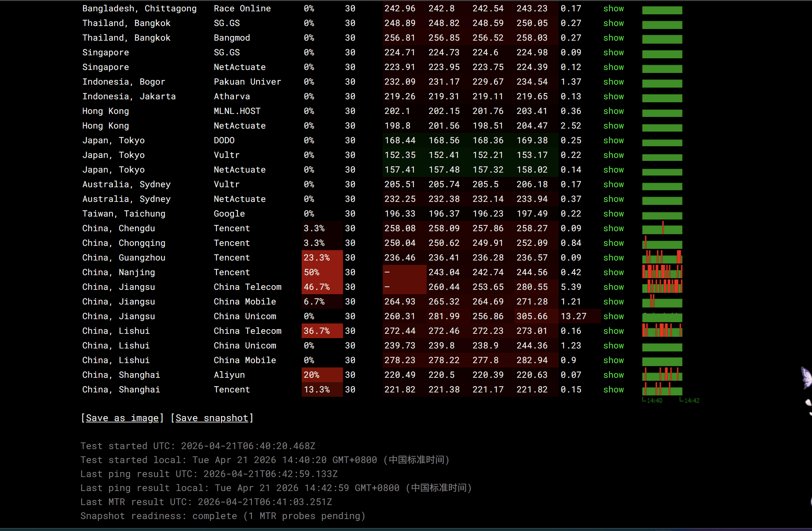Image resolution: width=812 pixels, height=531 pixels.
Task: Show MTR for Hong Kong MLNL.HOST
Action: (613, 111)
